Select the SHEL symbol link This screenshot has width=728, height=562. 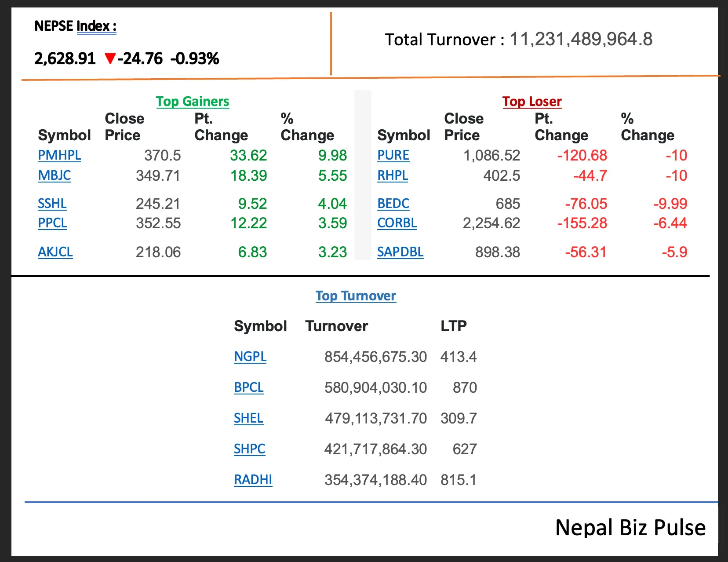click(x=248, y=418)
